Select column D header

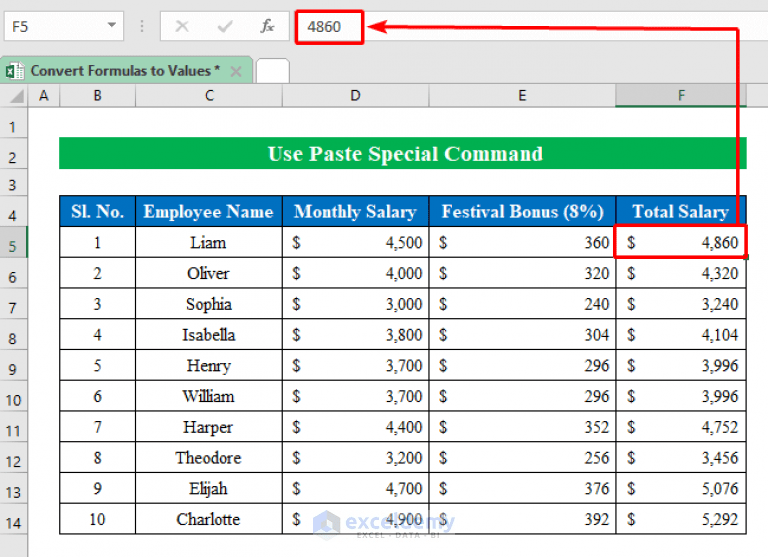tap(356, 96)
